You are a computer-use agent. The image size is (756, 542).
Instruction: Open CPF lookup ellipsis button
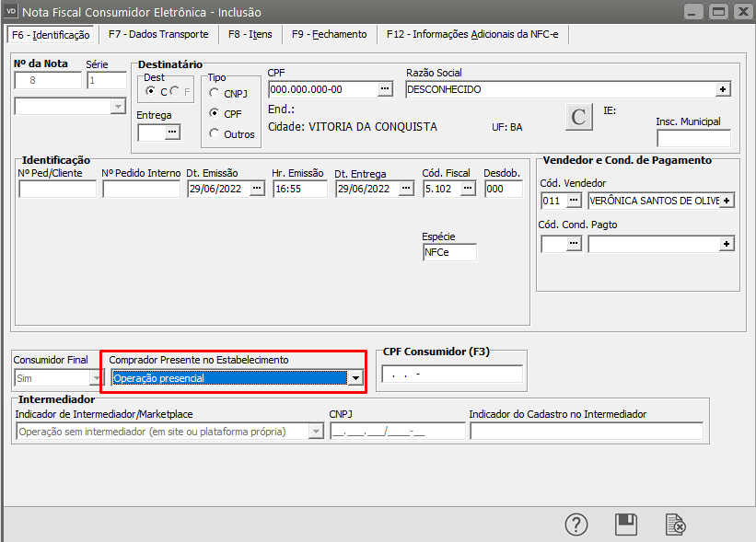385,89
